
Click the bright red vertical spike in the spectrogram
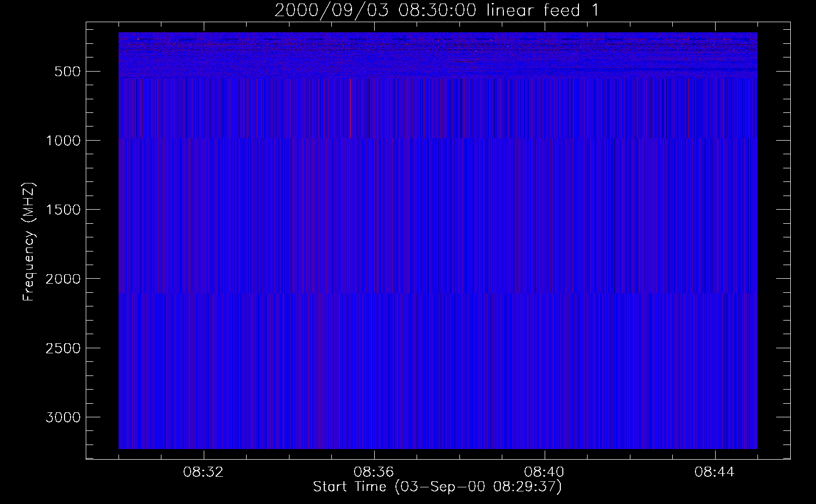[350, 108]
